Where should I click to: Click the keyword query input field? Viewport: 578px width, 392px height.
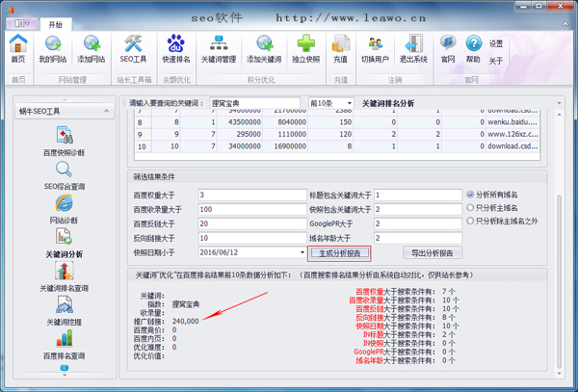[254, 103]
